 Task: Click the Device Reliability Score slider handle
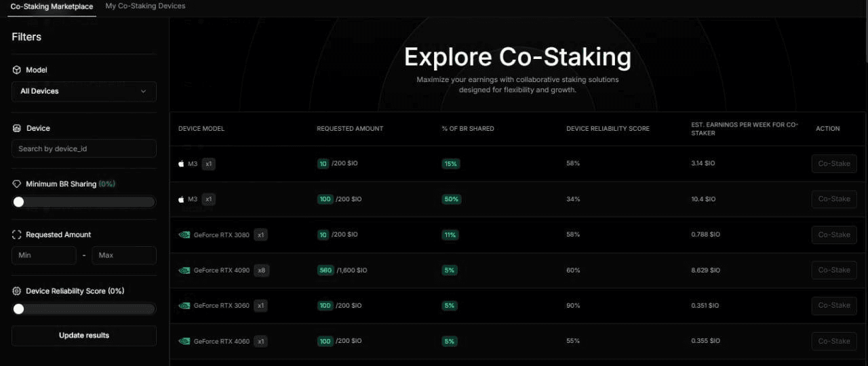tap(18, 309)
